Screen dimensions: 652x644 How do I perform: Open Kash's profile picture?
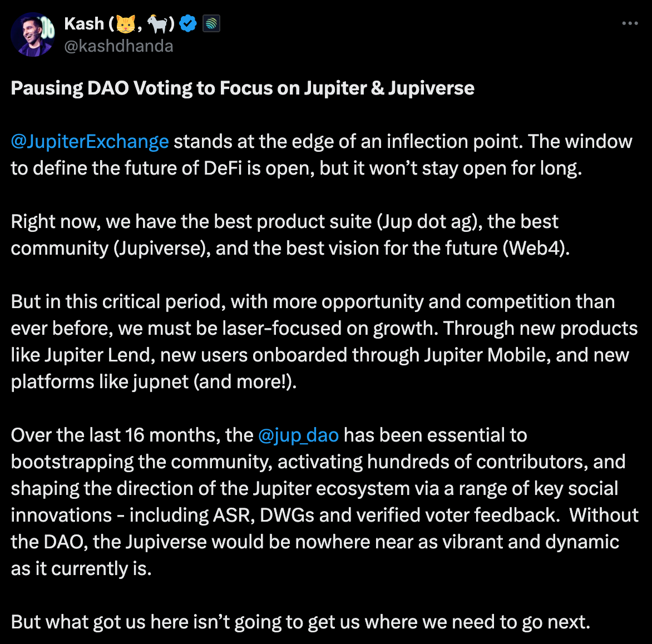[32, 34]
